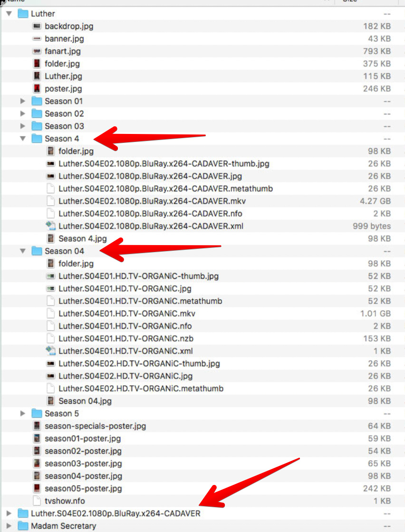Select the Season 04 folder icon
405x532 pixels.
(37, 251)
